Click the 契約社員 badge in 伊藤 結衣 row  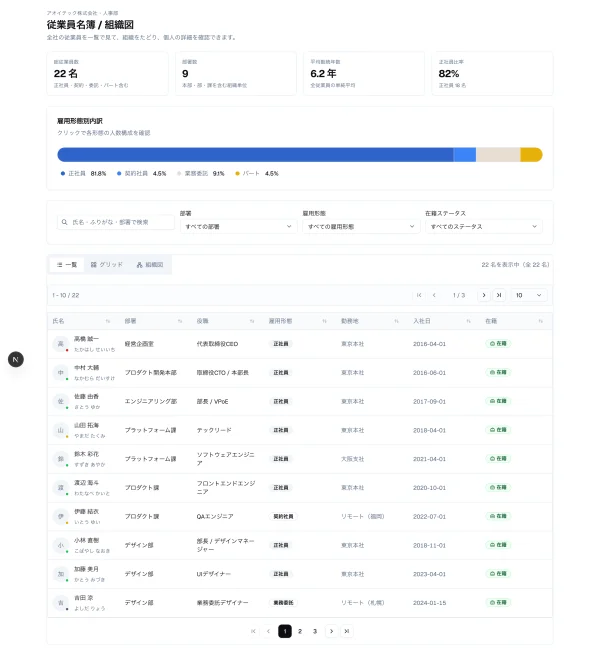tap(283, 516)
